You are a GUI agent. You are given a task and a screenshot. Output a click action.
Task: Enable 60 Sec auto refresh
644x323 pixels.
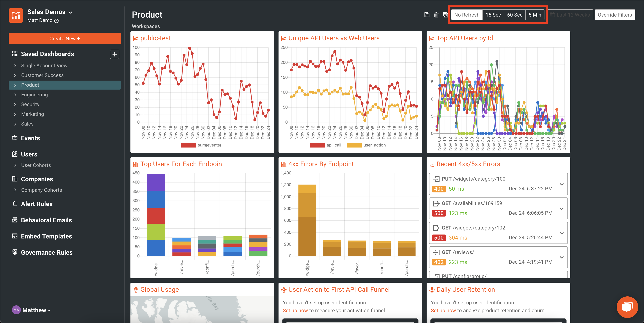pyautogui.click(x=515, y=15)
